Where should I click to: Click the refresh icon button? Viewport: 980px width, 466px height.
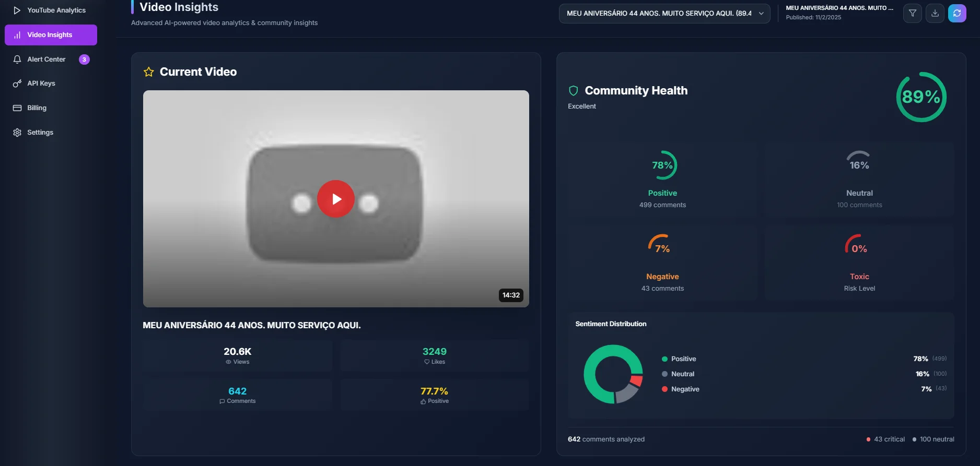pos(957,14)
